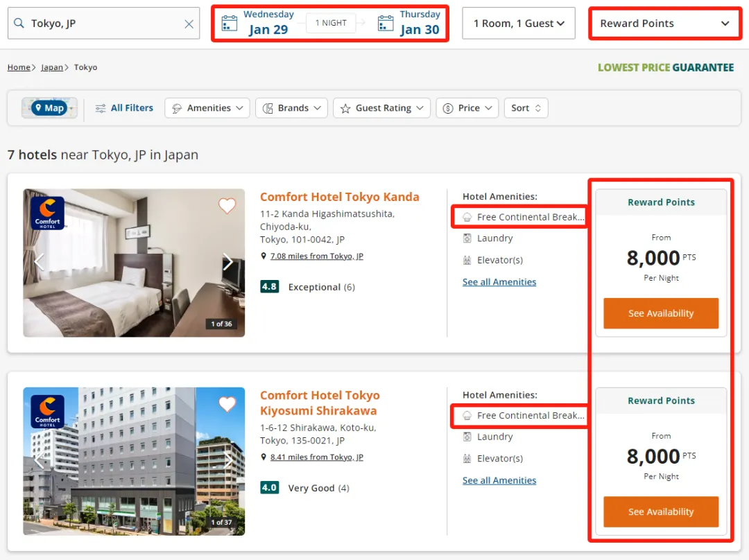
Task: Go to Home breadcrumb link
Action: pyautogui.click(x=19, y=67)
